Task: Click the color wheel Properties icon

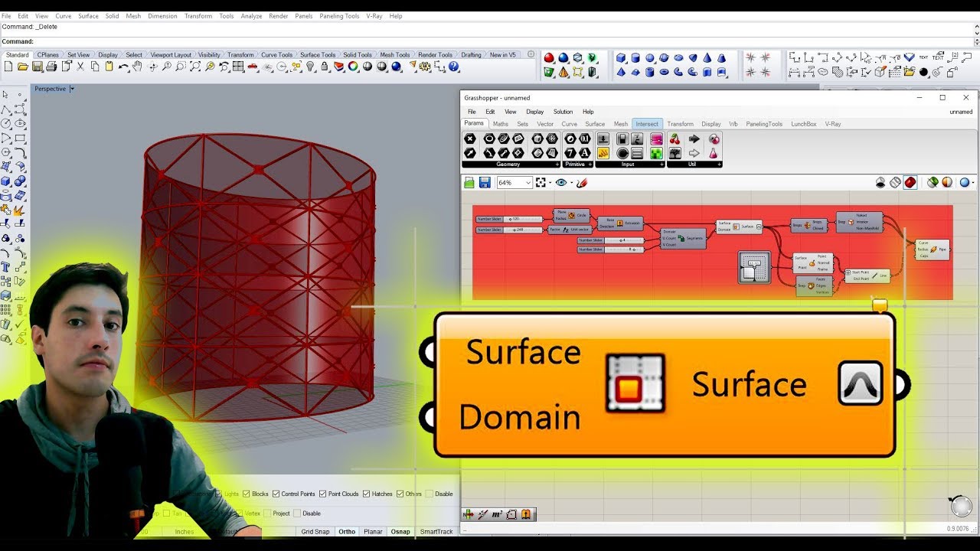Action: (x=352, y=67)
